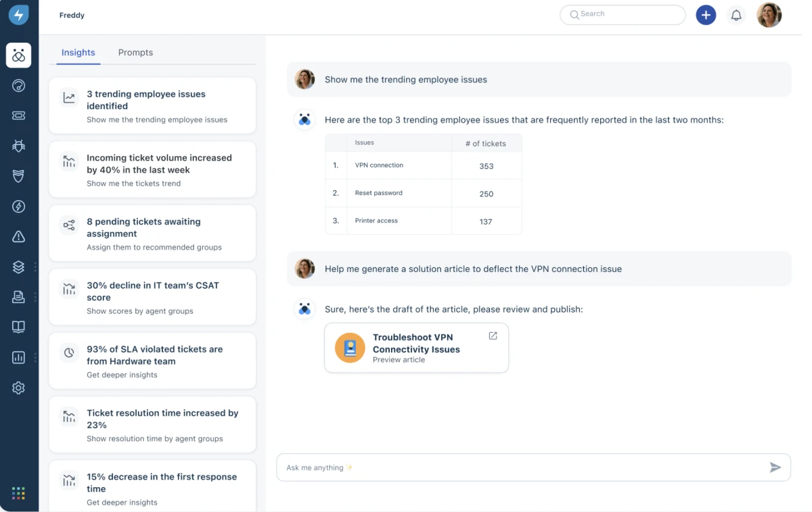The height and width of the screenshot is (512, 812).
Task: Open the tickets icon in sidebar
Action: (18, 116)
